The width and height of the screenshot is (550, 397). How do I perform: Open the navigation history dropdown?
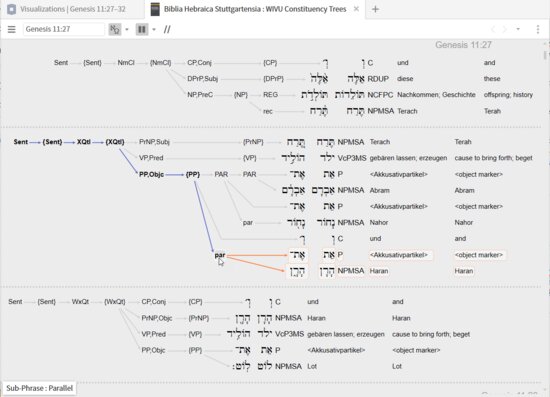tap(518, 29)
